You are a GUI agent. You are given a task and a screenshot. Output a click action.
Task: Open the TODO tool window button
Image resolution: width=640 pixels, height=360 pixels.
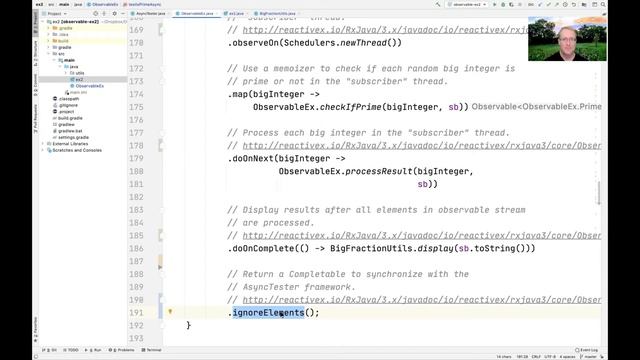click(71, 350)
